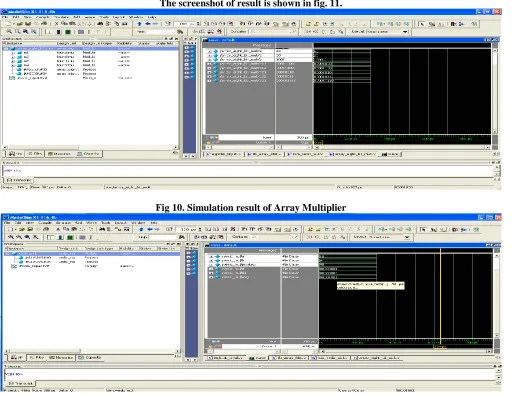
Task: Click search binoculars beside Find field, upper window
Action: pyautogui.click(x=180, y=32)
